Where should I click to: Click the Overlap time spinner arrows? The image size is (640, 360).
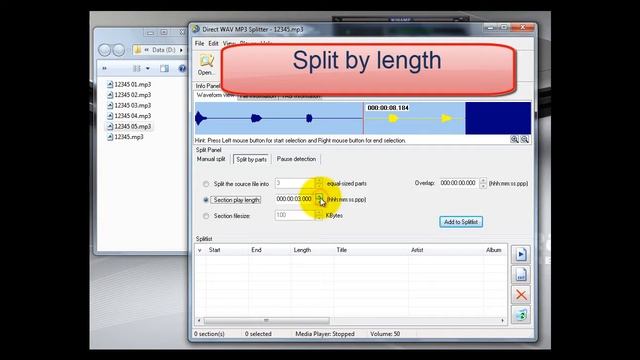click(x=483, y=183)
